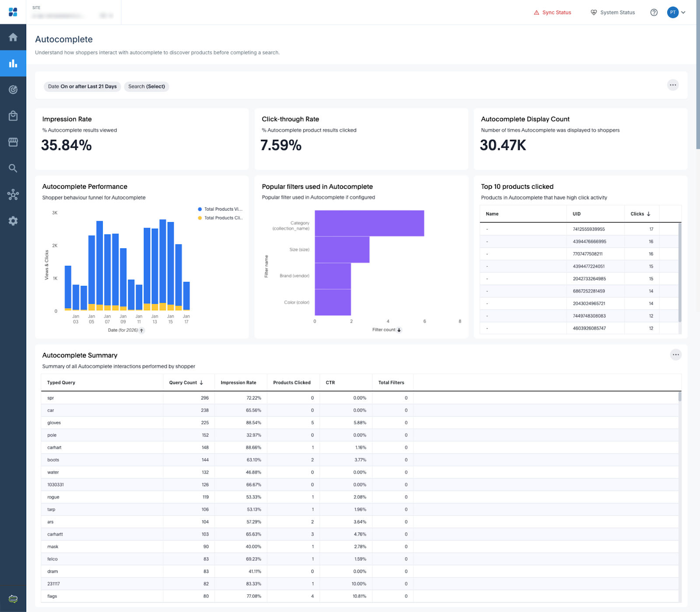Open the System Status link

[x=612, y=12]
